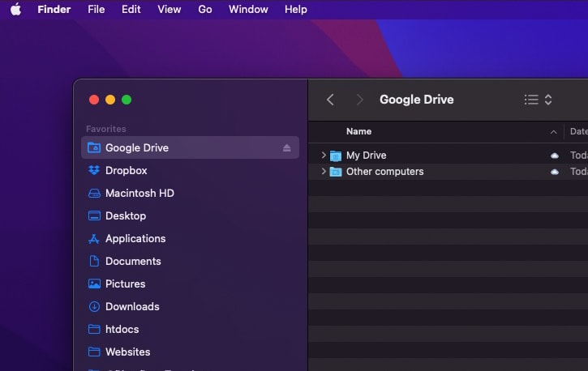Click the Downloads icon in sidebar
Screen dimensions: 588x371
click(x=94, y=307)
